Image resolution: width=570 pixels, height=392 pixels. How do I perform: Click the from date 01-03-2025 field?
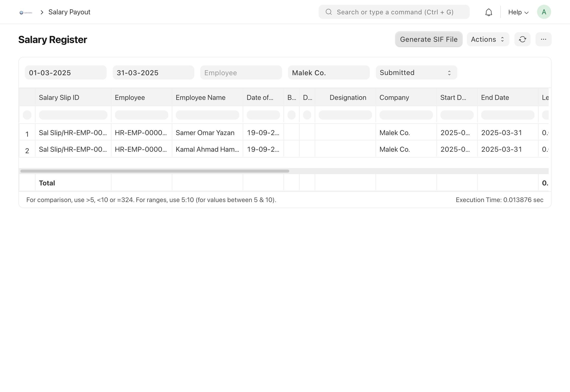[x=65, y=73]
